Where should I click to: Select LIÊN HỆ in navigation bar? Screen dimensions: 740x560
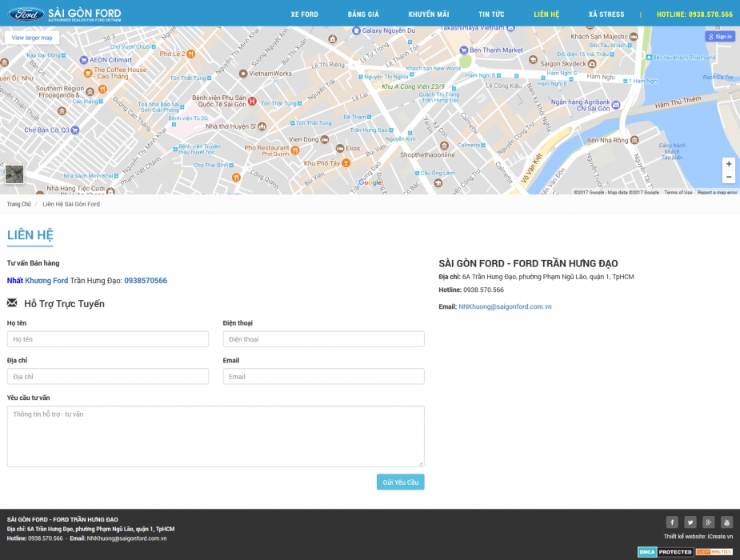pos(546,14)
